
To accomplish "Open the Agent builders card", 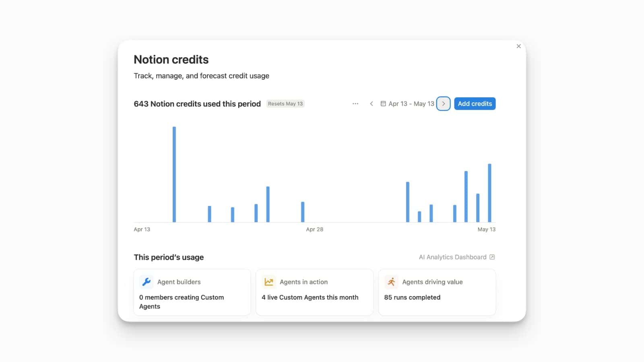I will pos(192,292).
